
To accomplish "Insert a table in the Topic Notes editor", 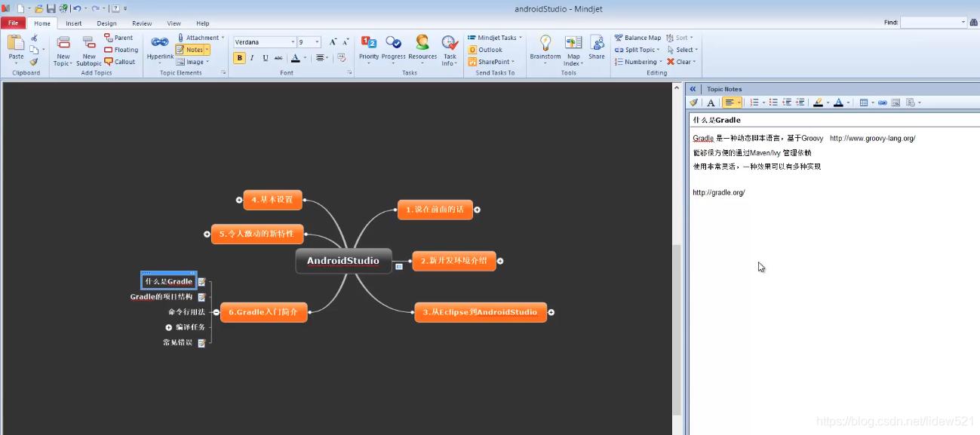I will point(865,102).
